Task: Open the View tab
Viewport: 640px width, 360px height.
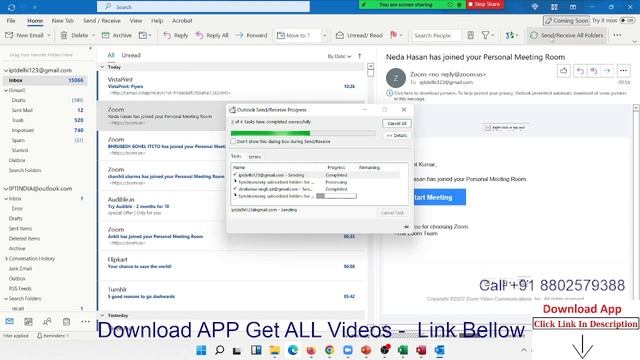Action: point(136,20)
